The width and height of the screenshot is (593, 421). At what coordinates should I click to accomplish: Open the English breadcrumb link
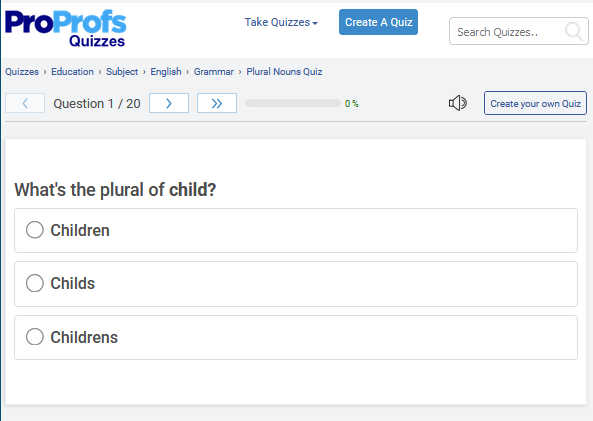coord(166,71)
